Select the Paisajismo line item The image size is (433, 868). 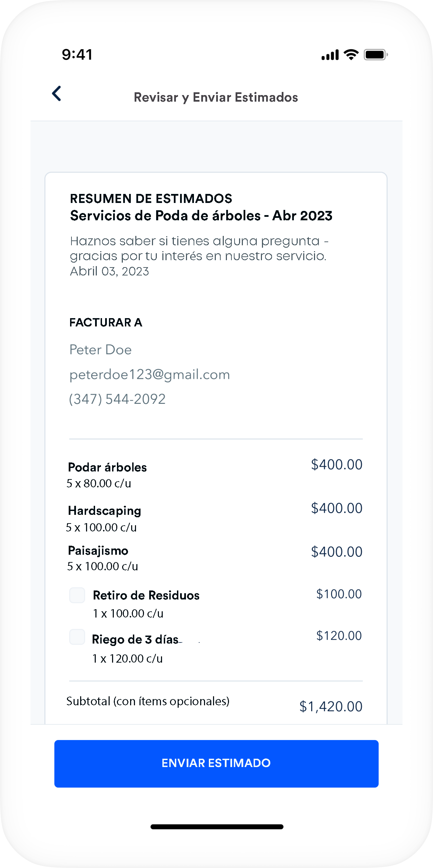click(x=98, y=551)
